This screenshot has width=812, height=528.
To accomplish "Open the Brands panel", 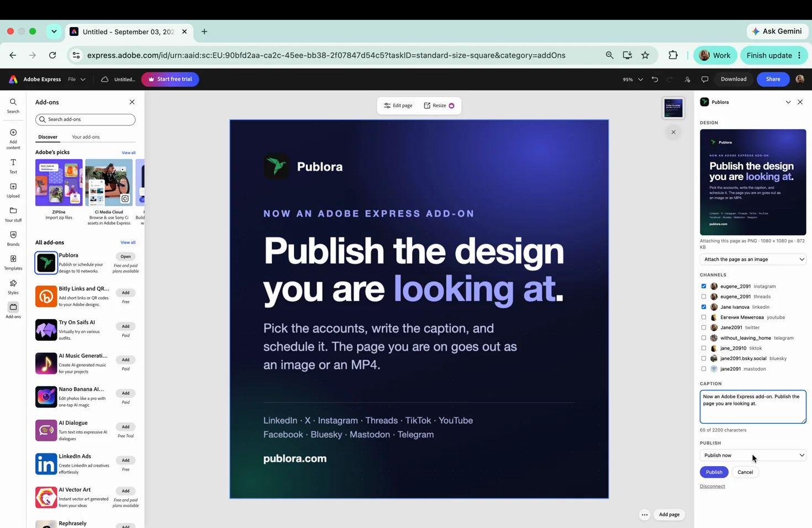I will coord(13,239).
